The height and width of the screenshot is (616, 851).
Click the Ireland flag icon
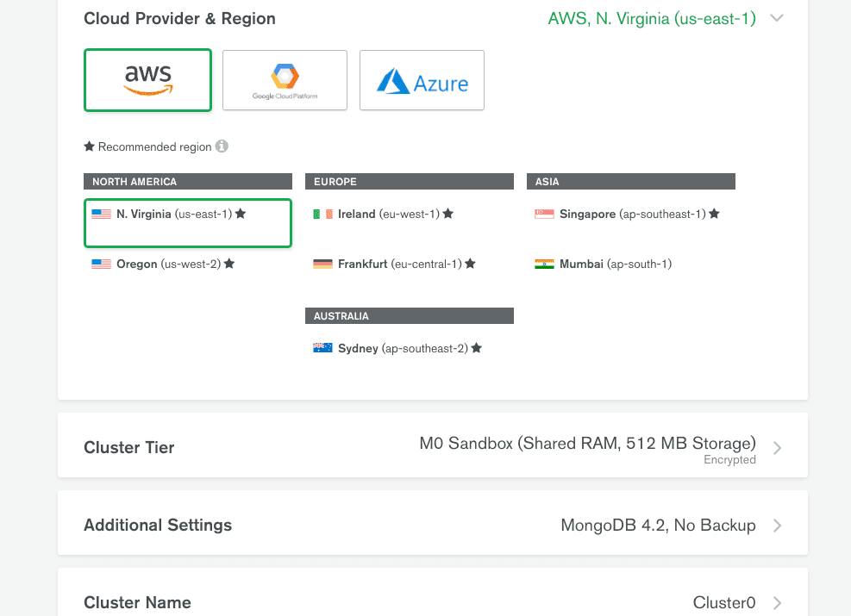point(322,214)
